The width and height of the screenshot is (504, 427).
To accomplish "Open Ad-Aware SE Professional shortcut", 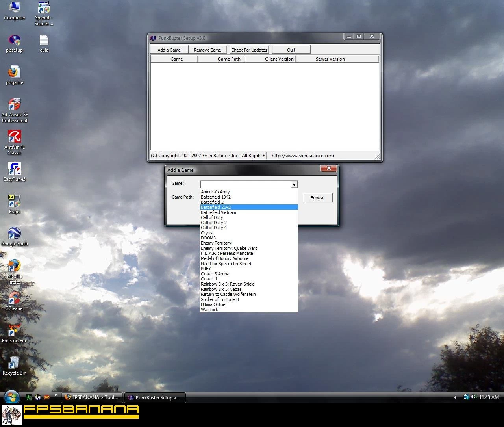I will tap(15, 110).
